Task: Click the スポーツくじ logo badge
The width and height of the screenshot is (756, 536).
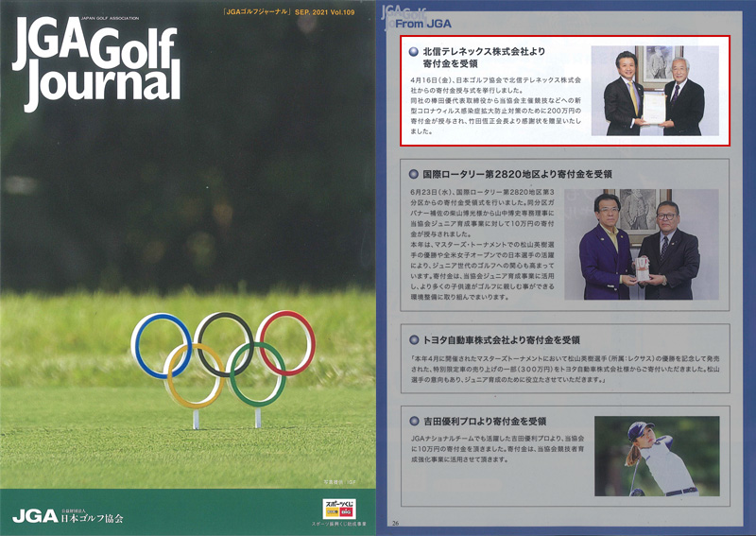Action: [339, 509]
